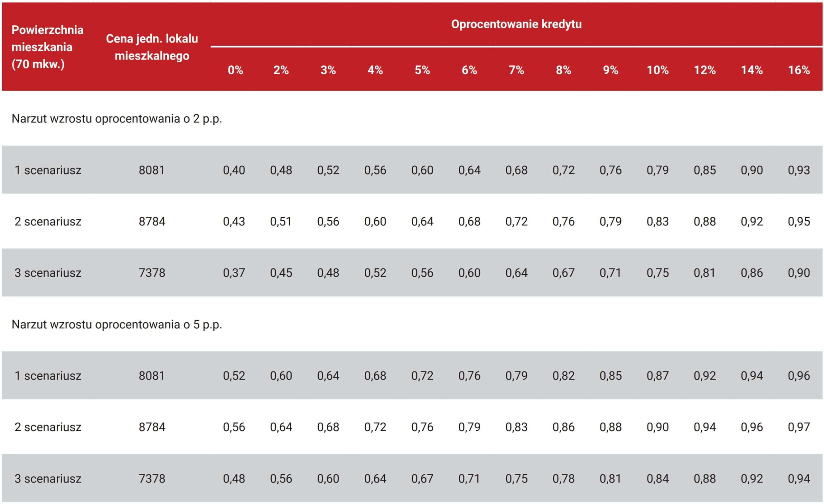Select the 7% column header

click(516, 70)
